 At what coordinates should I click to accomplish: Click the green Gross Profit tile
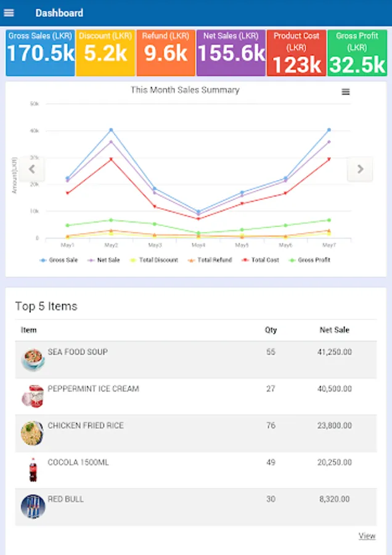pos(357,52)
